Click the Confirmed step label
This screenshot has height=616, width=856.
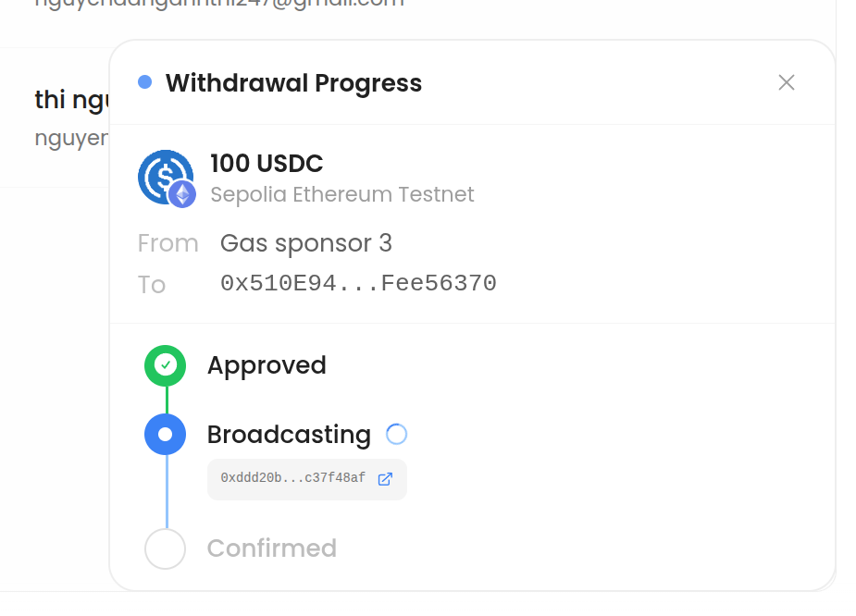(x=271, y=548)
